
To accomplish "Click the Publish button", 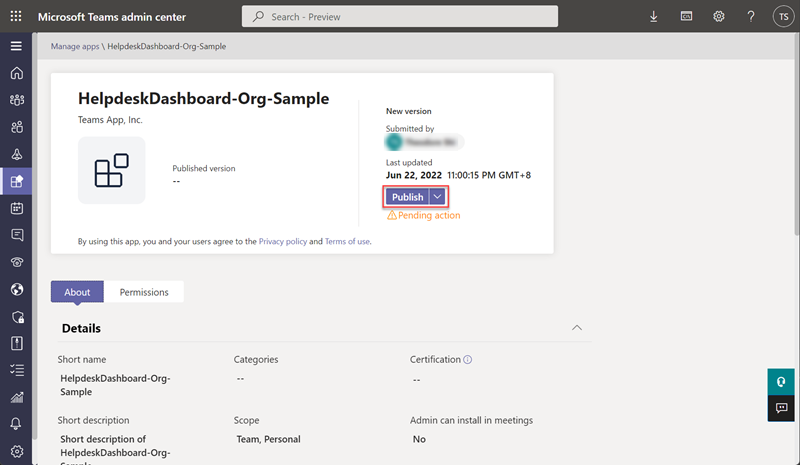I will click(407, 197).
